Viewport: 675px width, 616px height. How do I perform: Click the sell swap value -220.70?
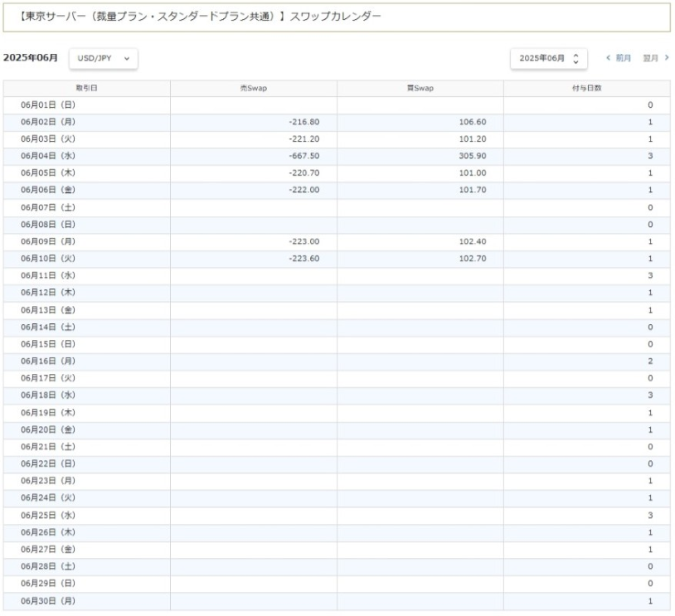[304, 173]
